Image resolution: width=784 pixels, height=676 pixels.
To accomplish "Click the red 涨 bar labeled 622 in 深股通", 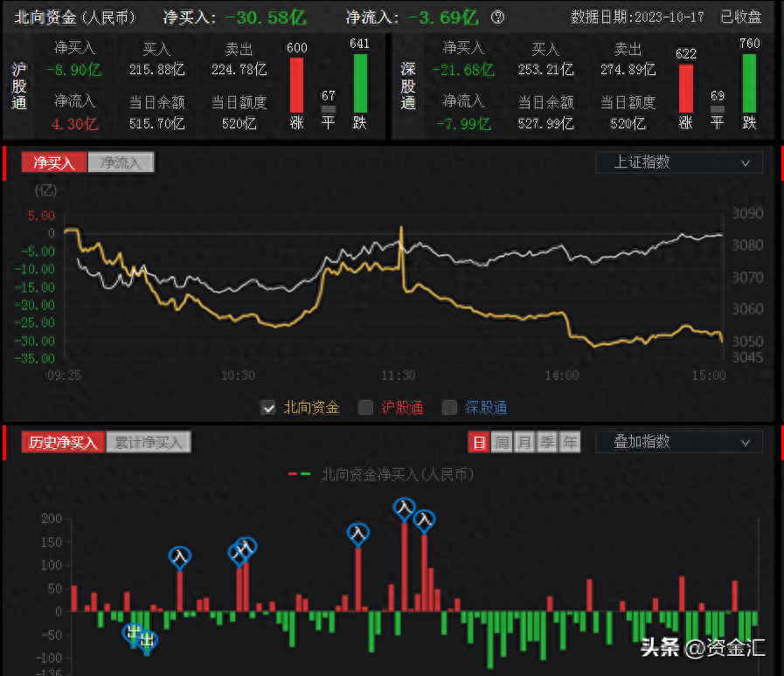I will [685, 88].
